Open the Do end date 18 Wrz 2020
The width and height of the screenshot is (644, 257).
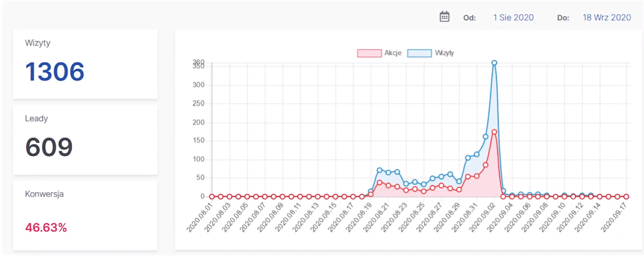point(606,18)
